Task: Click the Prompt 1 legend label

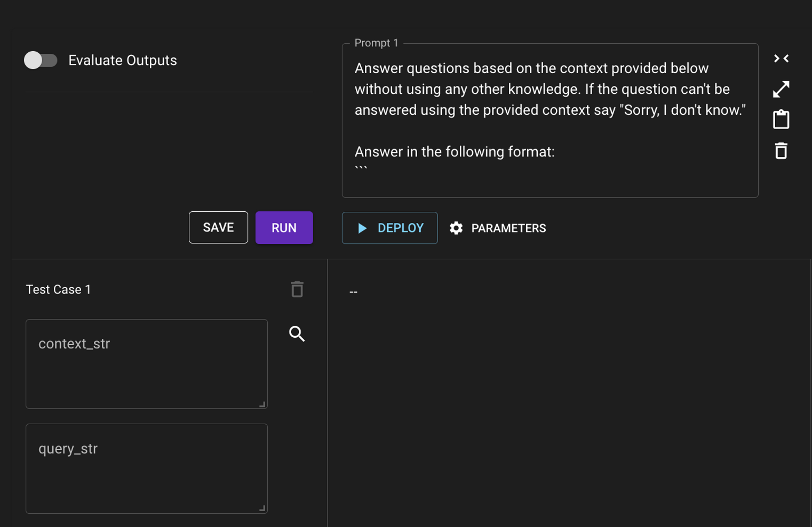Action: pos(376,43)
